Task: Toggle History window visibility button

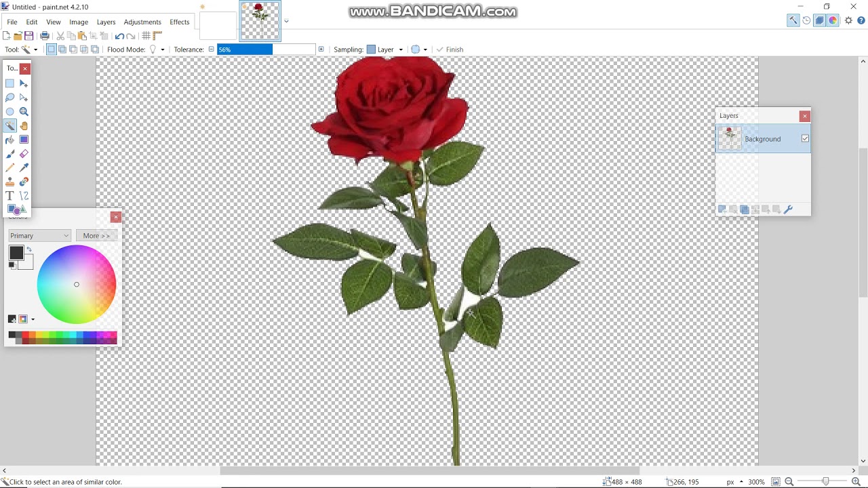Action: click(x=806, y=20)
